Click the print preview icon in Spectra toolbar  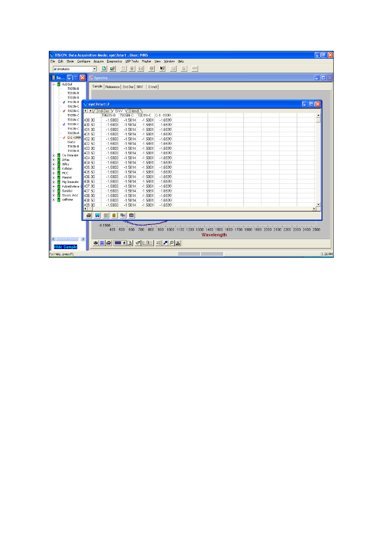(x=130, y=243)
